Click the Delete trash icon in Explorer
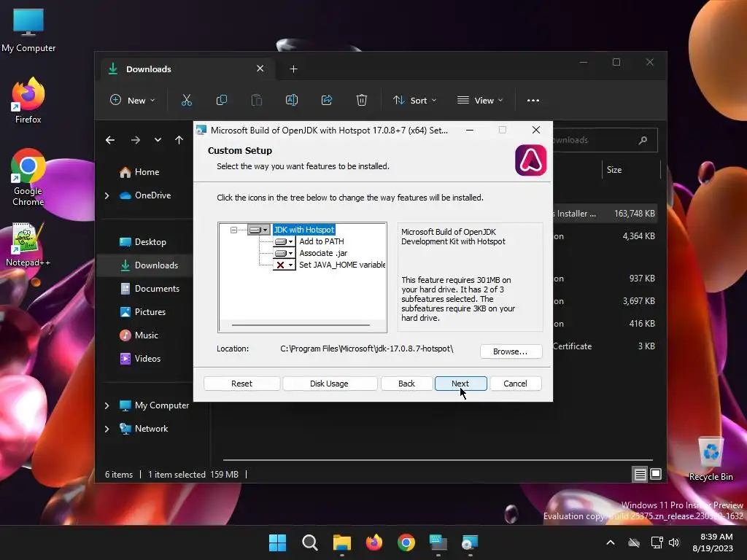This screenshot has height=560, width=747. [362, 101]
